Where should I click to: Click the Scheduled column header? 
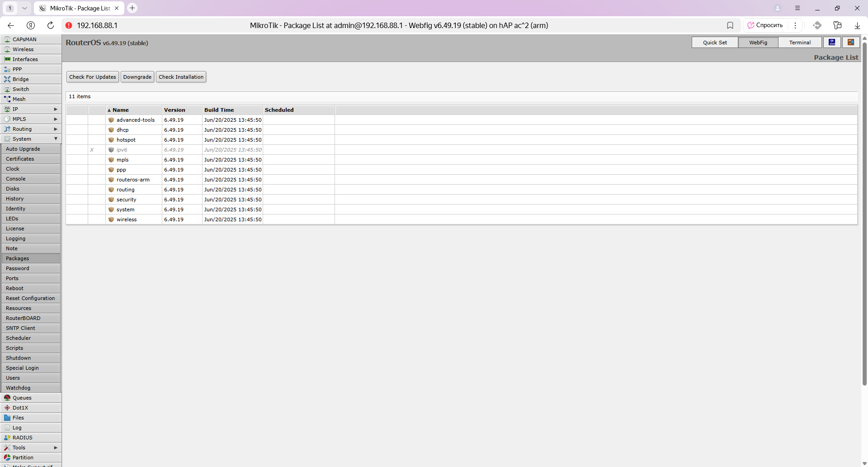point(298,110)
